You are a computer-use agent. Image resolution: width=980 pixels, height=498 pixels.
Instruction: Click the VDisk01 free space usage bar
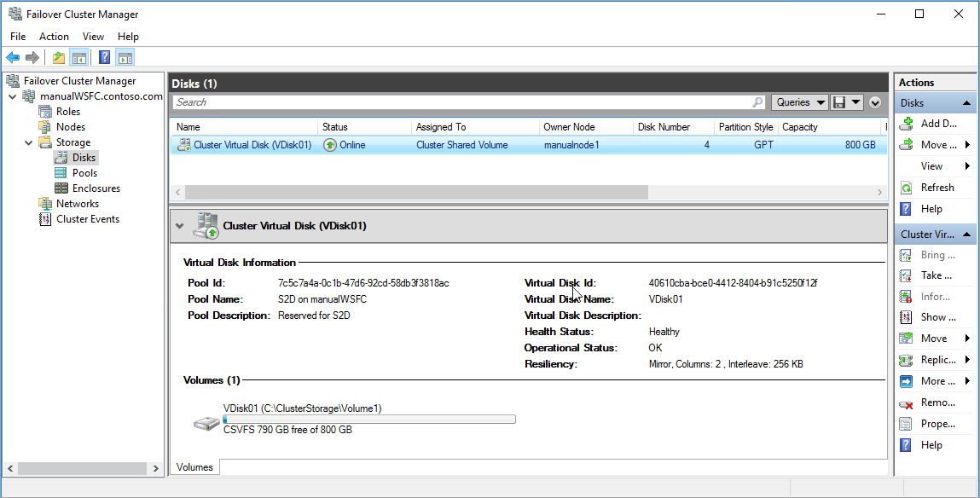pyautogui.click(x=369, y=419)
